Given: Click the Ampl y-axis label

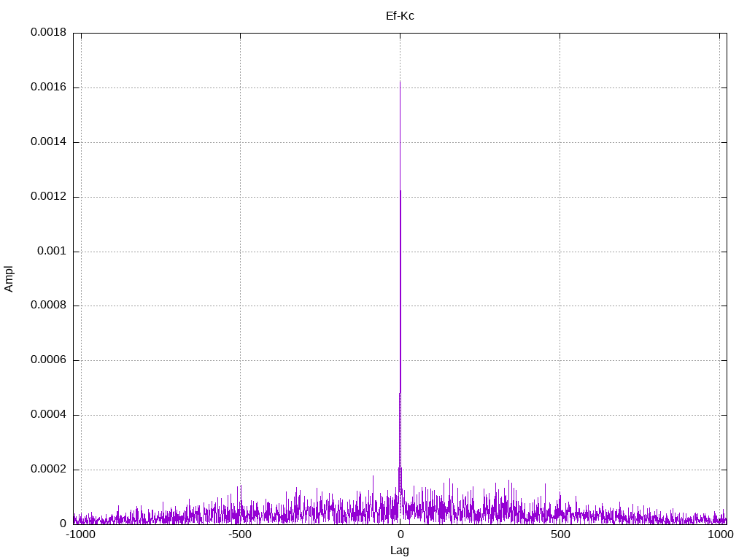Looking at the screenshot, I should tap(9, 279).
